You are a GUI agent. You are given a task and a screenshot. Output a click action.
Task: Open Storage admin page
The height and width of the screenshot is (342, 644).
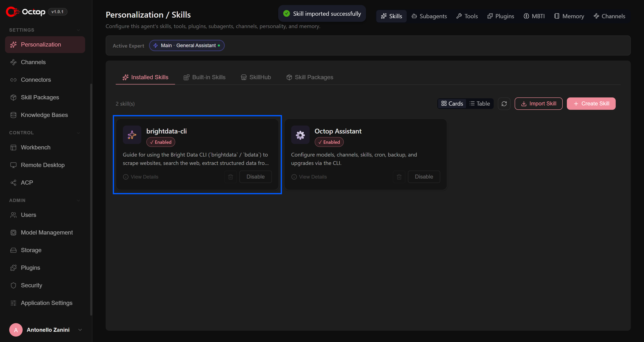coord(45,250)
